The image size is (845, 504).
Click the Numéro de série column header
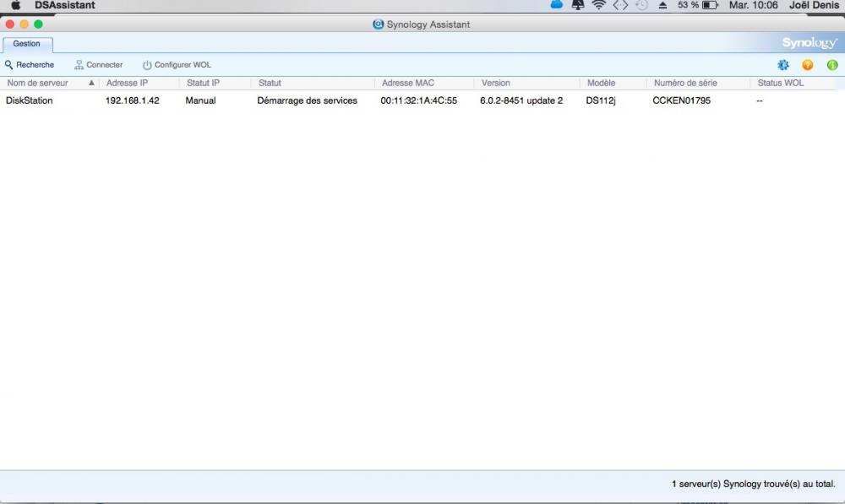click(685, 84)
